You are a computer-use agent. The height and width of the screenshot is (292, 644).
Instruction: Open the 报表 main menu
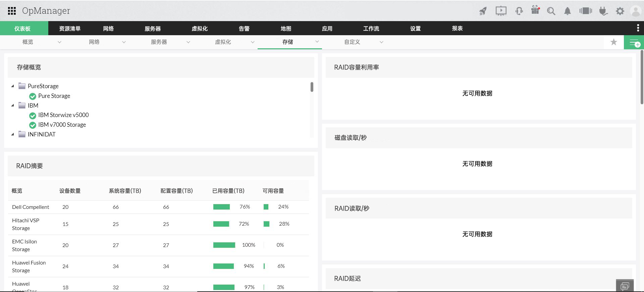click(457, 28)
